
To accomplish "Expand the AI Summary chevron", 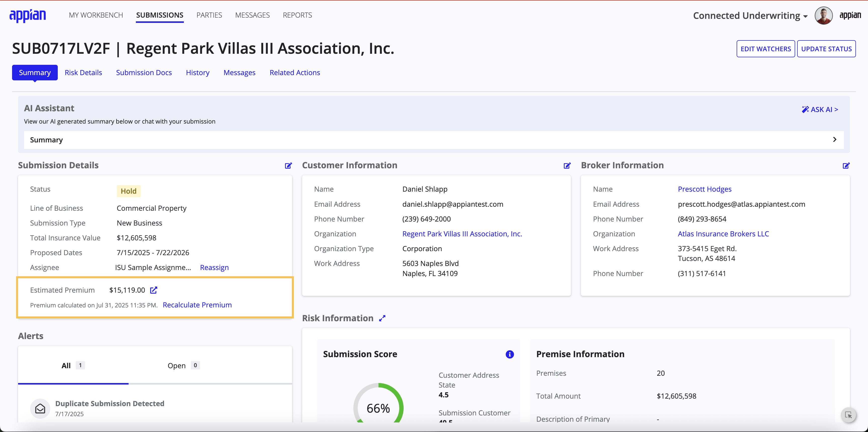I will (x=835, y=139).
